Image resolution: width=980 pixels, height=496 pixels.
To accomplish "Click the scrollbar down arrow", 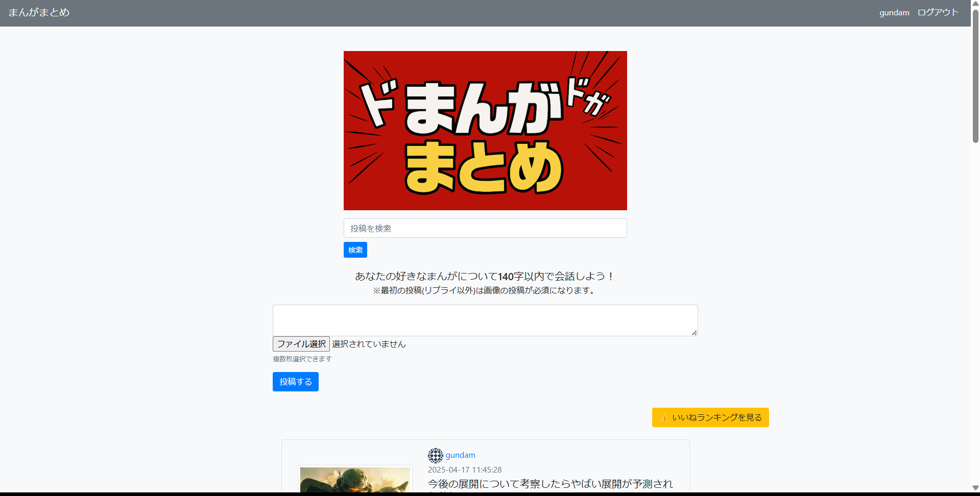I will [975, 488].
